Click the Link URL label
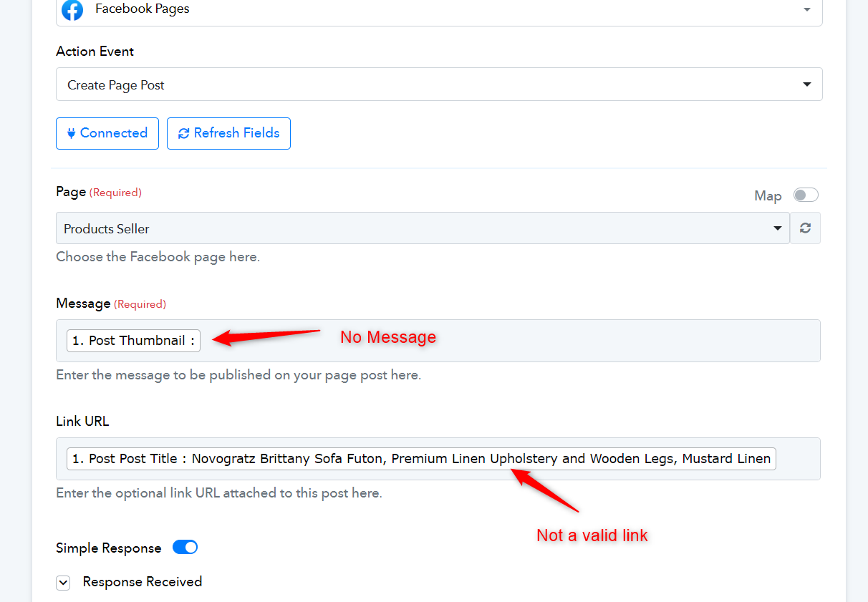868x602 pixels. (82, 422)
